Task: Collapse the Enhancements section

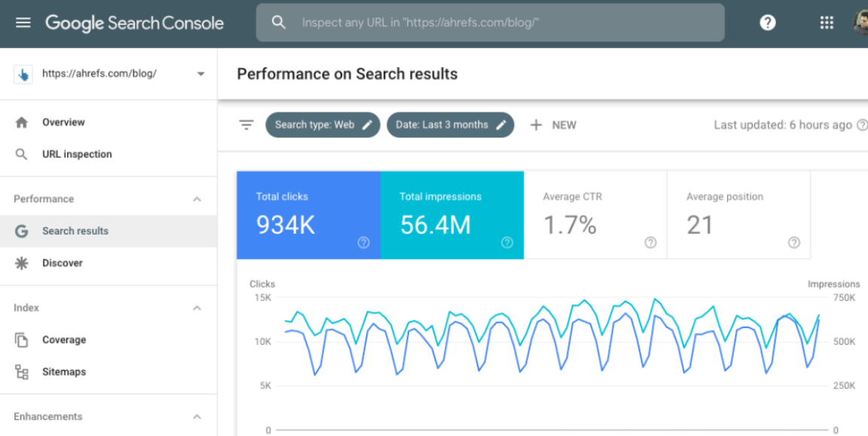Action: (197, 416)
